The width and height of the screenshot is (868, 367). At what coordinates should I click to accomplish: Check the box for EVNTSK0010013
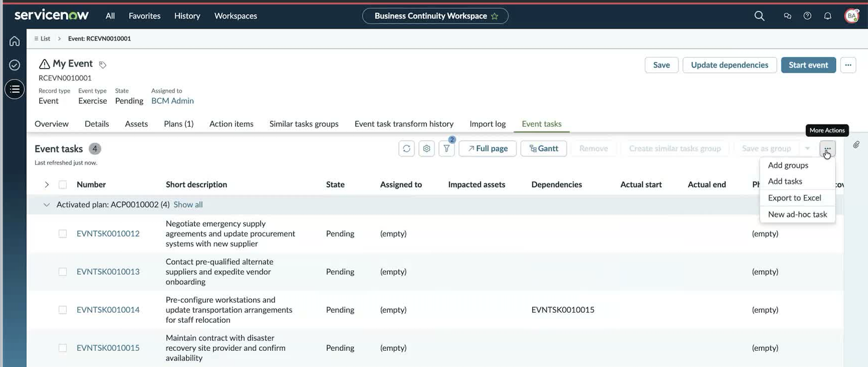coord(63,272)
